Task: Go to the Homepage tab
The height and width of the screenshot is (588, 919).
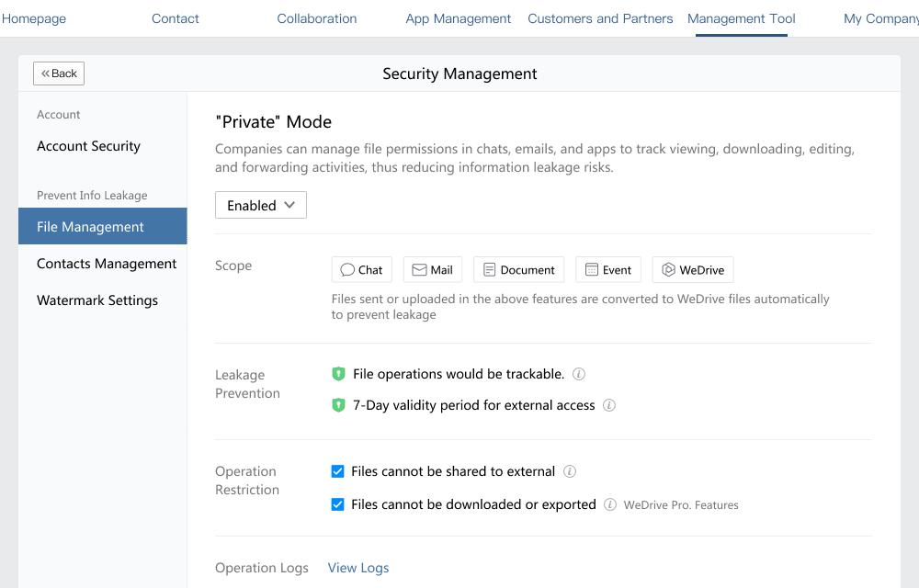Action: [34, 18]
